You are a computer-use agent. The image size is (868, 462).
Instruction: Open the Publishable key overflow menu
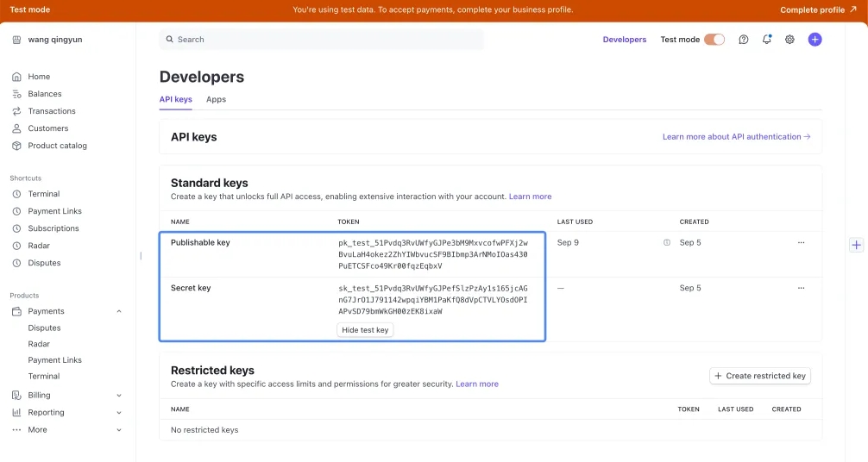click(801, 243)
